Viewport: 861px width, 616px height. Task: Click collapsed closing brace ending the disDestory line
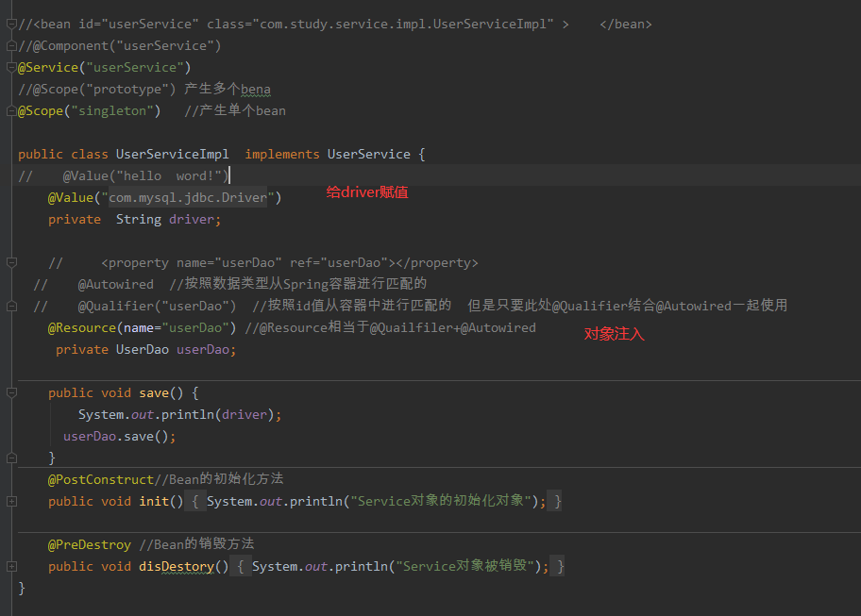[x=560, y=566]
